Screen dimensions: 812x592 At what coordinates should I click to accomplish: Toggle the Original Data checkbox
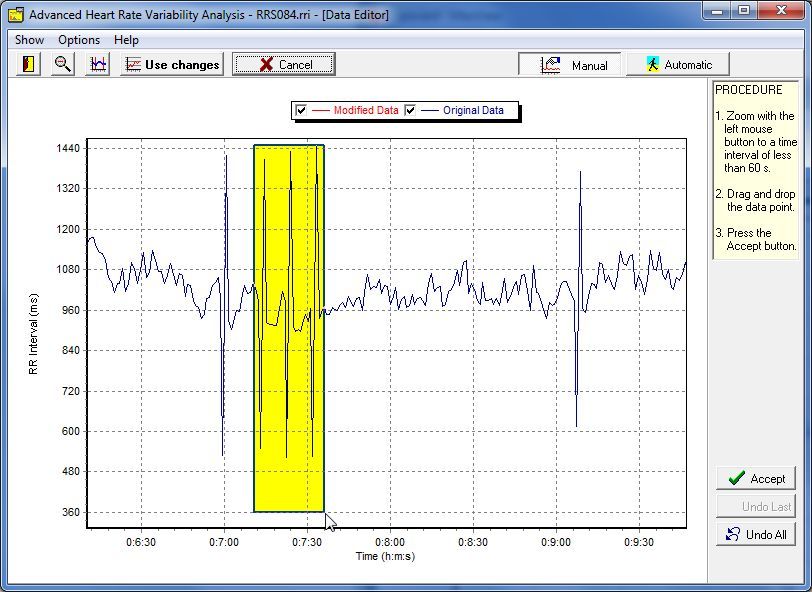tap(410, 110)
